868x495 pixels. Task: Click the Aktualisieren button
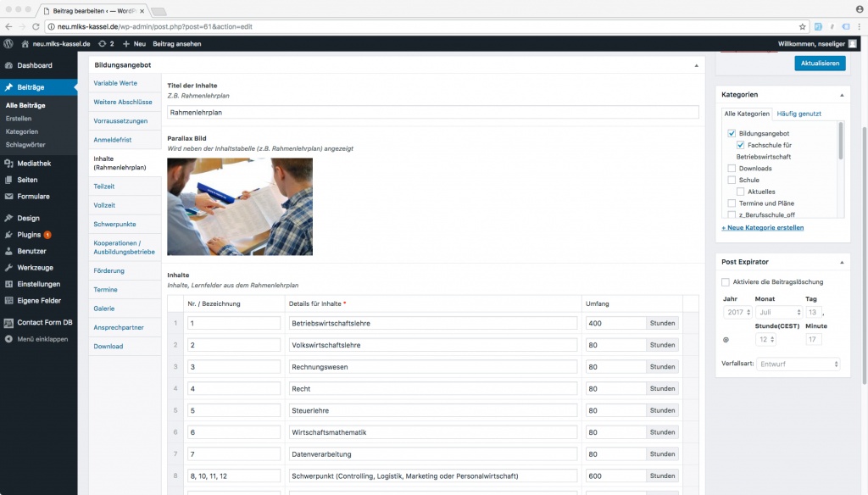tap(820, 64)
